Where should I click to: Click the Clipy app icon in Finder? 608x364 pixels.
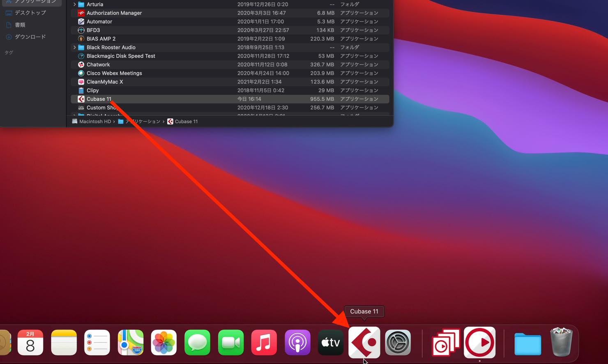point(81,90)
